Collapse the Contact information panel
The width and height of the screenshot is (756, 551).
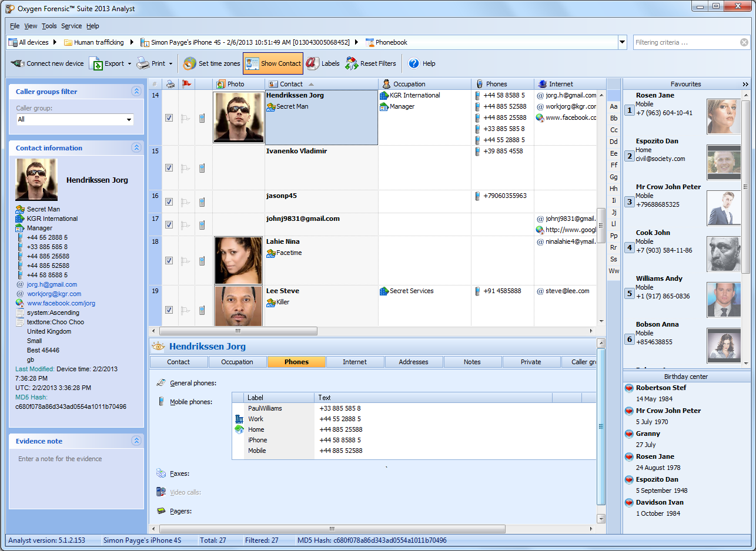136,148
